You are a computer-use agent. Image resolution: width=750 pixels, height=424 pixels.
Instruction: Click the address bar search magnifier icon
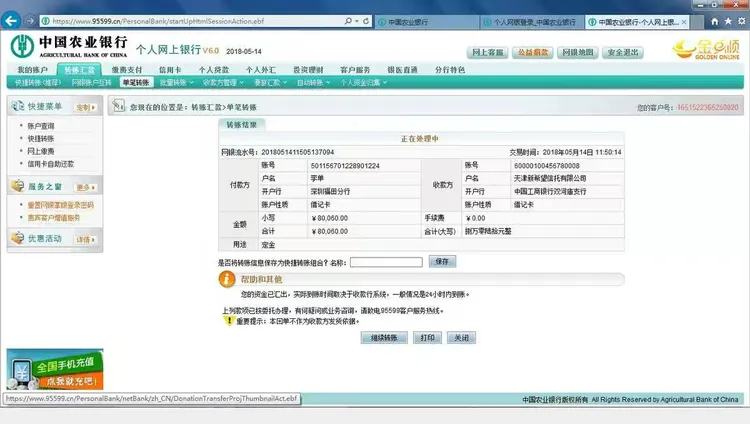coord(348,21)
